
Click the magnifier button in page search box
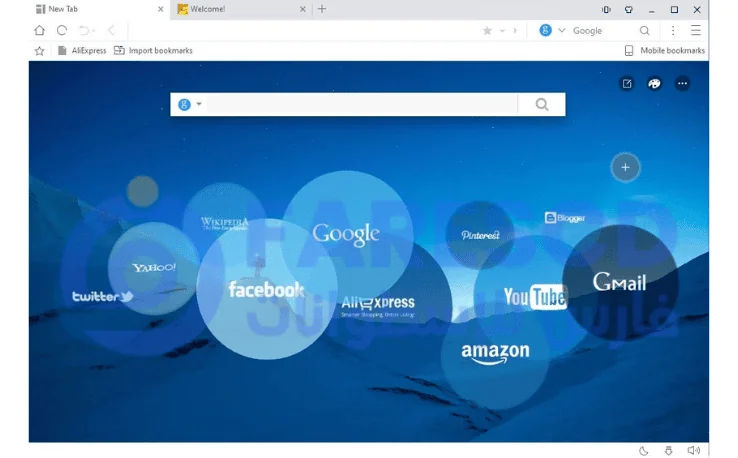(x=541, y=105)
